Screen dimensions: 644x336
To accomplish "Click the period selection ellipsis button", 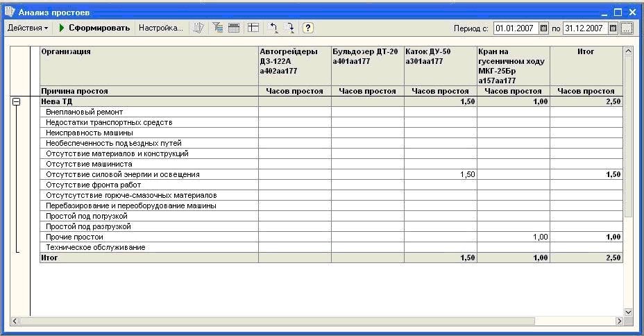I will (x=627, y=28).
